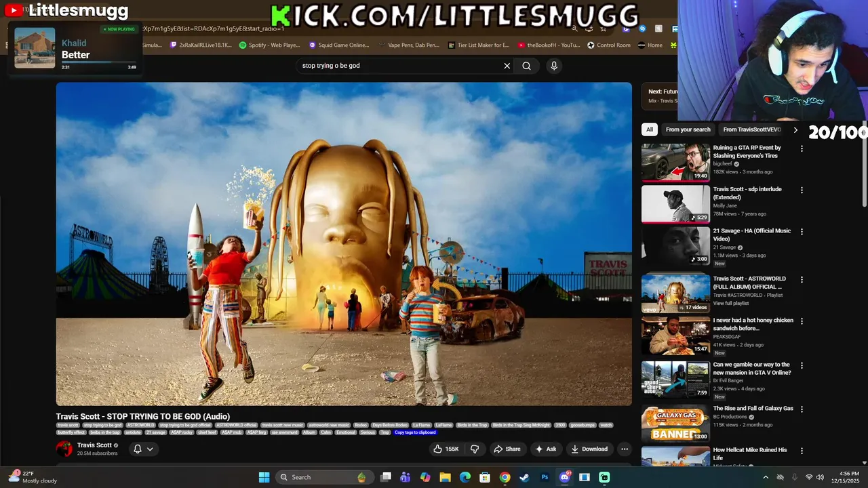Open notification bell dropdown for Travis Scott
Viewport: 868px width, 488px height.
(143, 449)
